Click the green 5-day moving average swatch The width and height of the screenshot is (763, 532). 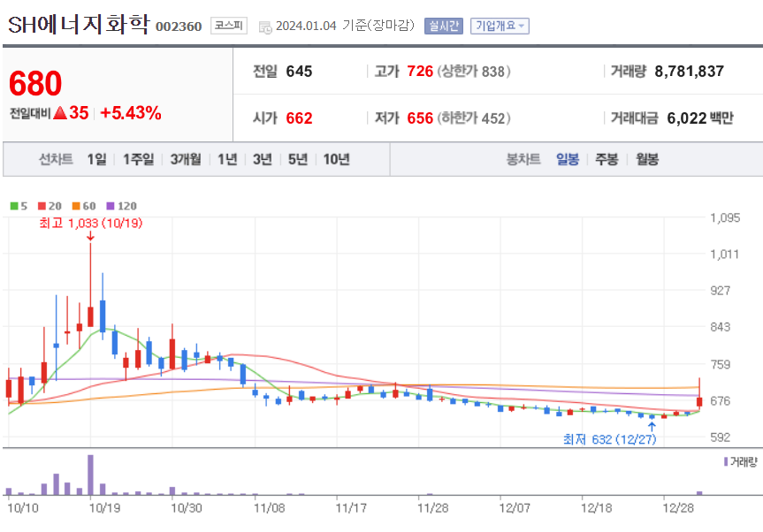click(x=14, y=206)
